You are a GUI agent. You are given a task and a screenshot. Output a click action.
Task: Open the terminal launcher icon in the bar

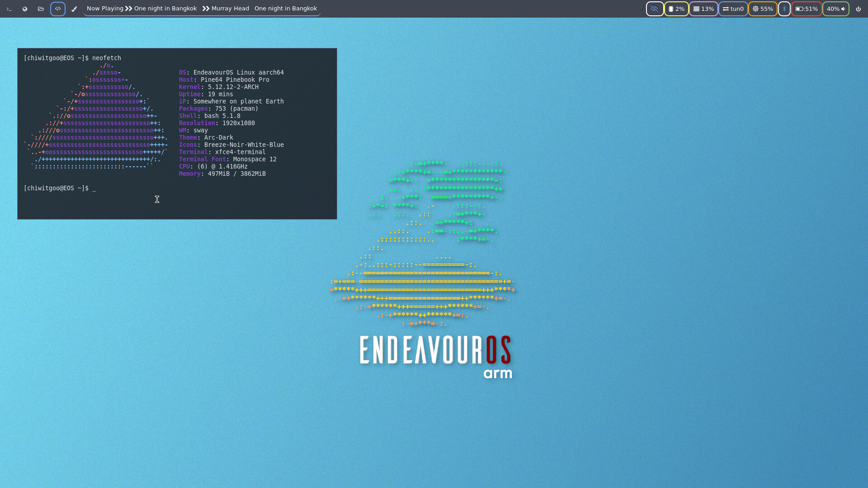(9, 9)
